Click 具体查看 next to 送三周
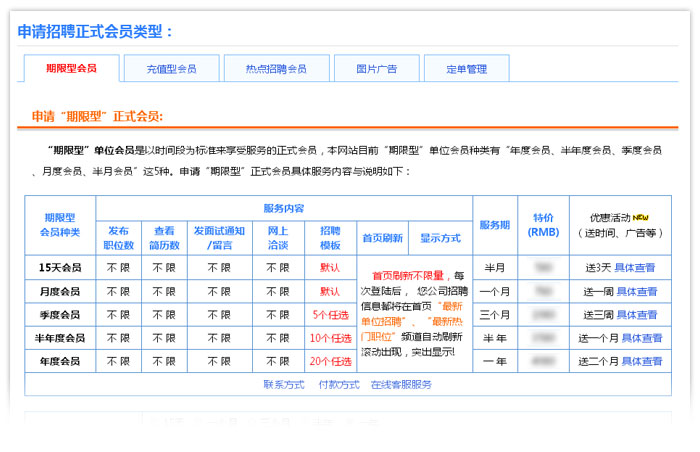Screen dimensions: 700x452 click(637, 315)
